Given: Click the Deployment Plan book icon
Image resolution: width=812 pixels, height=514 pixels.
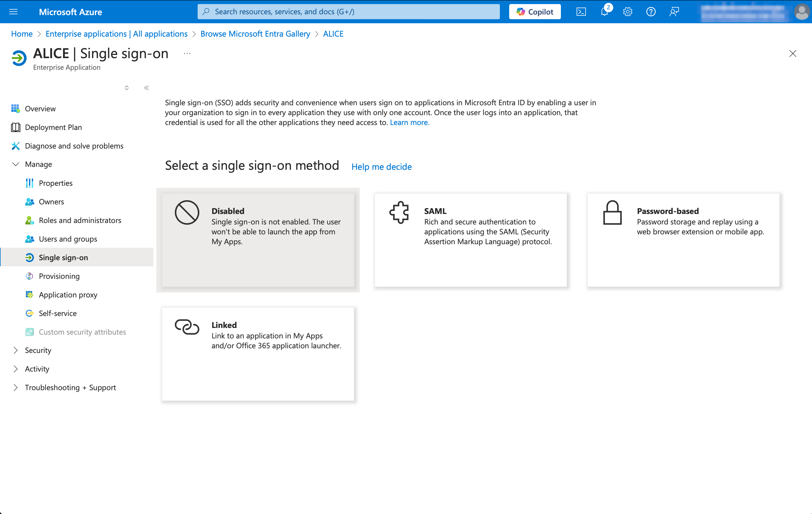Looking at the screenshot, I should coord(15,127).
